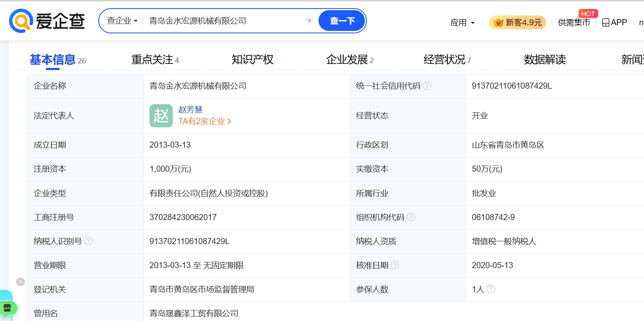Viewport: 644px width, 321px height.
Task: Show help icon next to 1人
Action: 491,289
